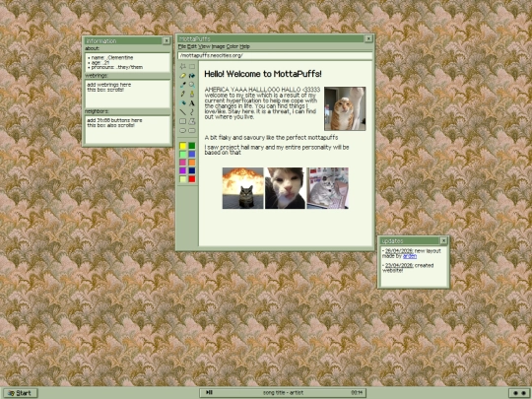Pick the pale yellow-green color swatch
This screenshot has height=399, width=532.
pyautogui.click(x=183, y=179)
